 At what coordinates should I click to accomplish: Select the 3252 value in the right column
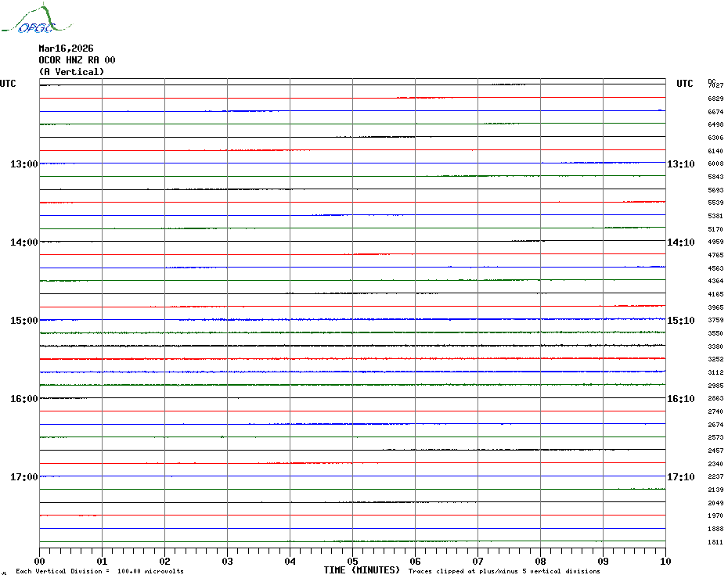point(715,359)
